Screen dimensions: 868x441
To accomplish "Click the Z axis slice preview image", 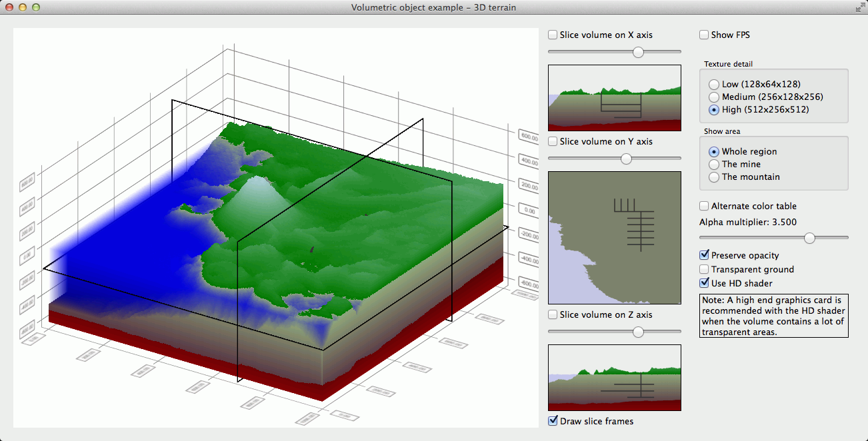I will (614, 378).
